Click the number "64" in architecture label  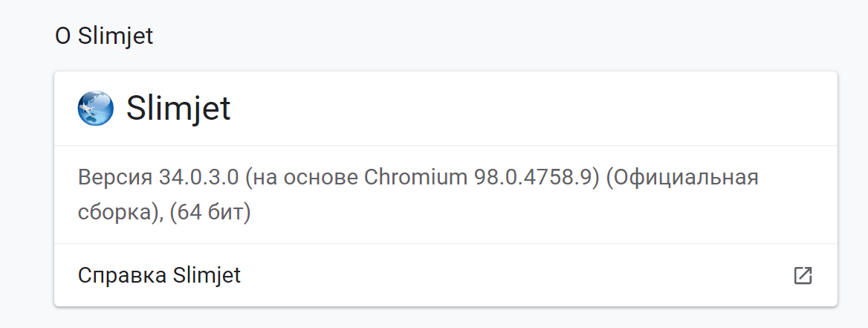(x=189, y=213)
